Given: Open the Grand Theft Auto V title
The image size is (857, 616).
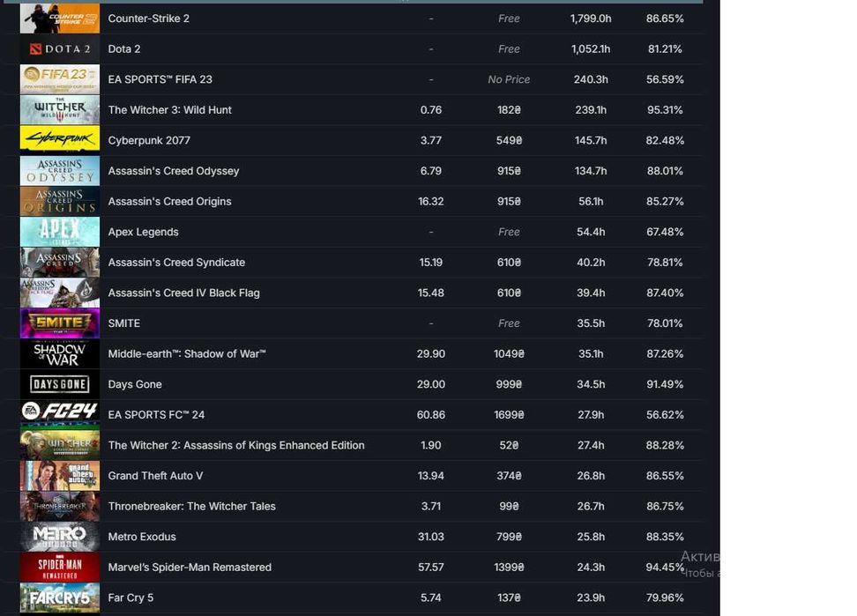Looking at the screenshot, I should [x=155, y=476].
